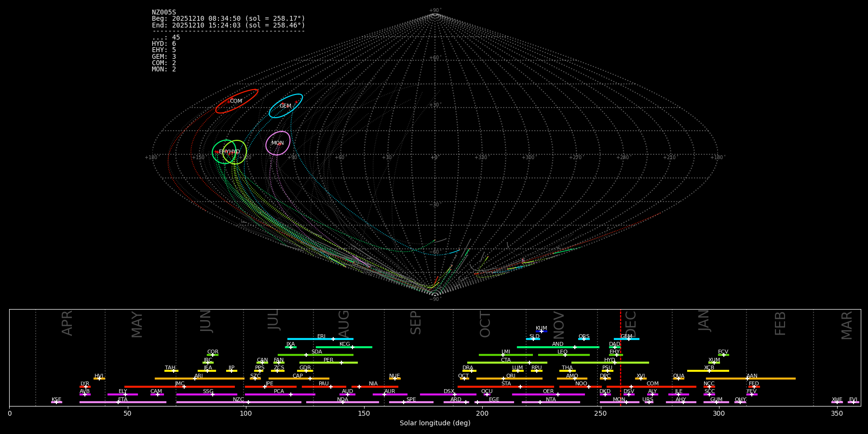Image resolution: width=868 pixels, height=434 pixels.
Task: Click the cyan GEM radiant ellipse on sky map
Action: coord(286,106)
